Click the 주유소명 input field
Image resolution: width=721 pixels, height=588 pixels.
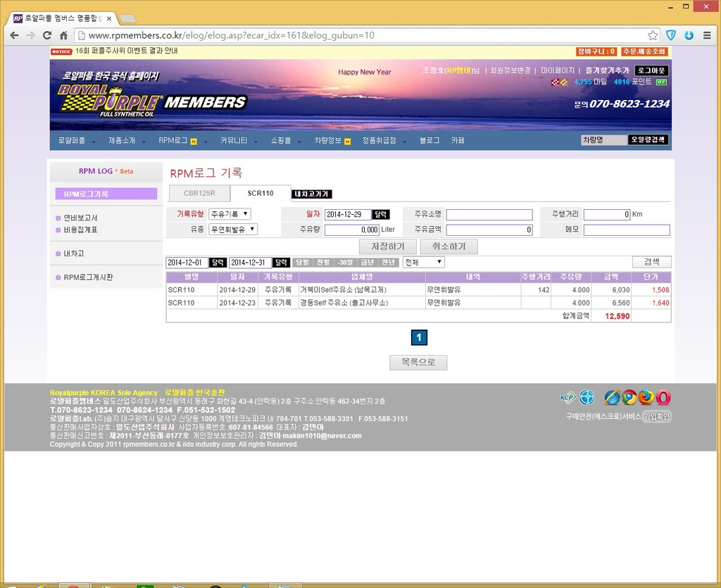[489, 215]
